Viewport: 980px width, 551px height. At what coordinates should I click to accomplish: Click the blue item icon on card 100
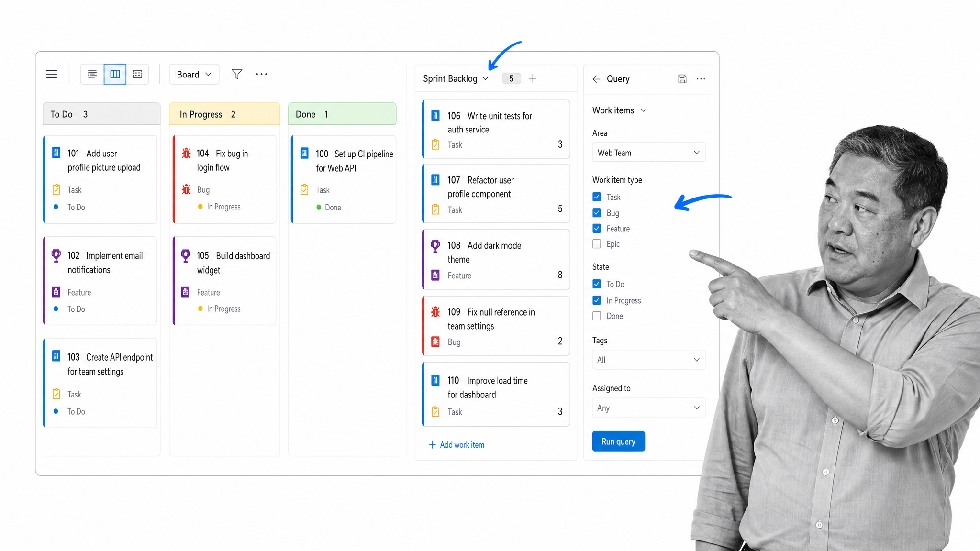click(304, 153)
